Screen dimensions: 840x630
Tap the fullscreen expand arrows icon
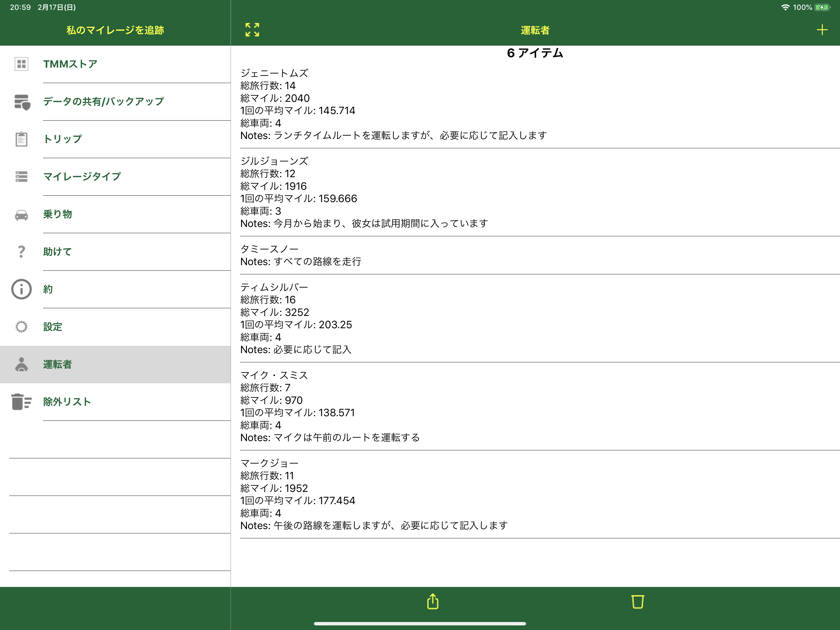coord(252,30)
